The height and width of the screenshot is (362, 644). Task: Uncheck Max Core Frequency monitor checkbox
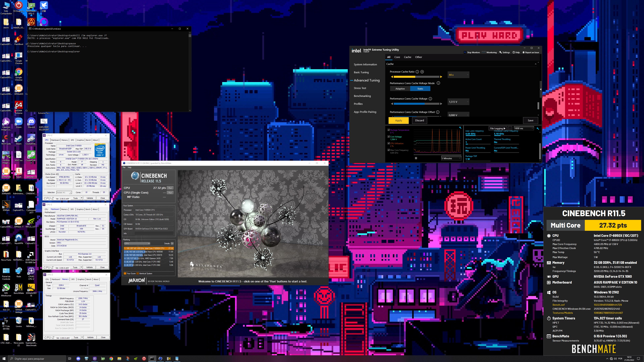(x=389, y=150)
